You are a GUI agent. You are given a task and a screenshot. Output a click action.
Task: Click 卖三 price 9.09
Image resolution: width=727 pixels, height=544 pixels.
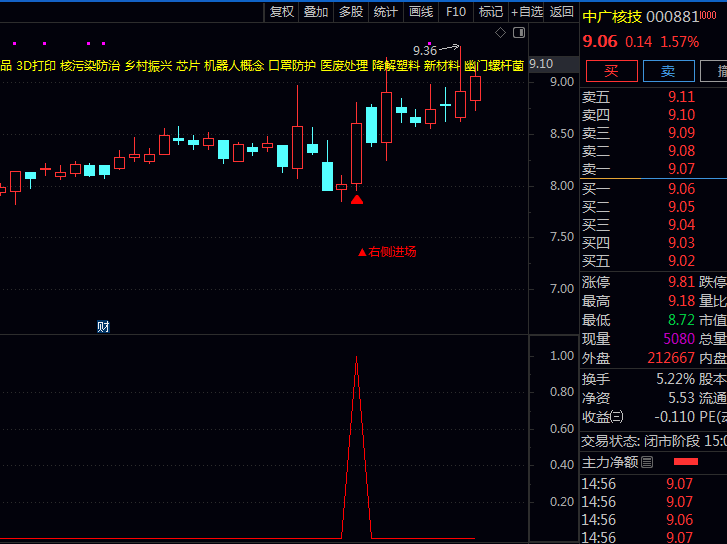tap(682, 133)
